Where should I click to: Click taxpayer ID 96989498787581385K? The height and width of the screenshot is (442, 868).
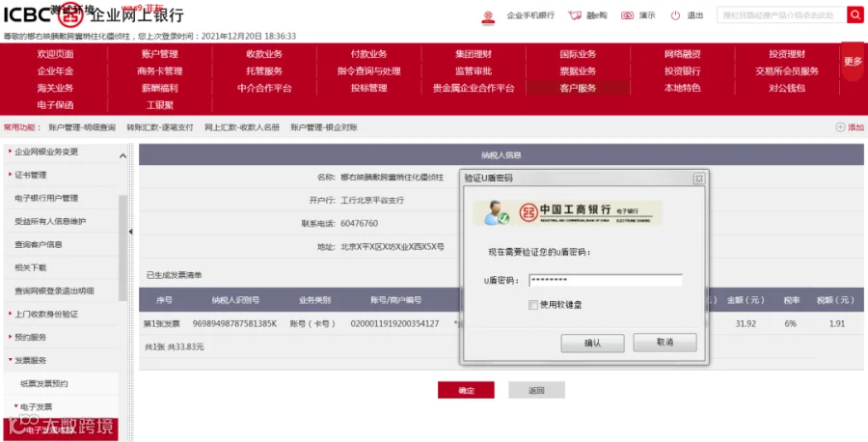coord(234,323)
